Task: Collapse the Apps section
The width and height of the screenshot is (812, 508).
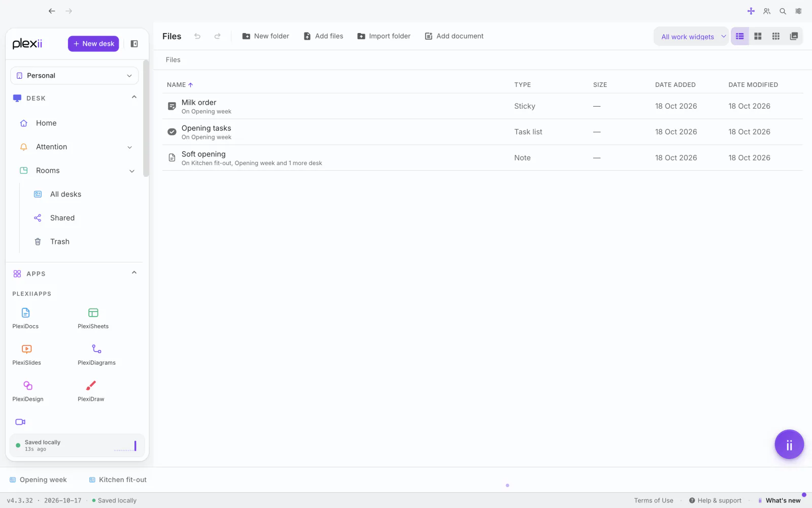Action: [x=134, y=273]
